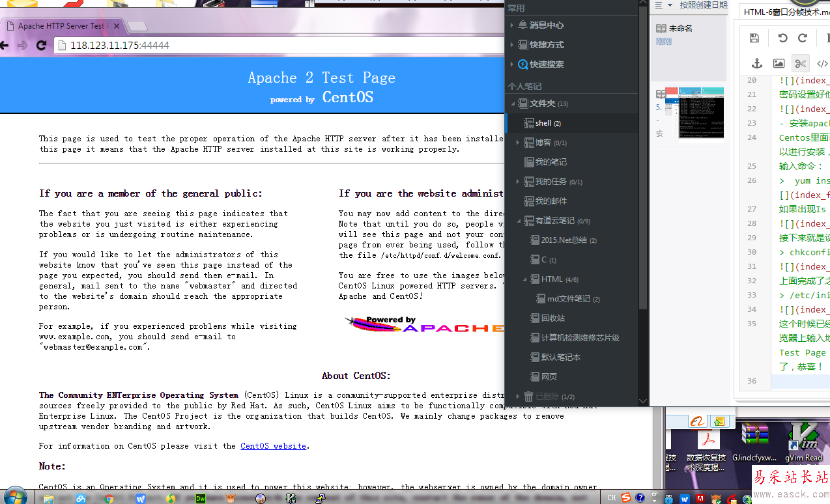Select the shell folder

[571, 123]
